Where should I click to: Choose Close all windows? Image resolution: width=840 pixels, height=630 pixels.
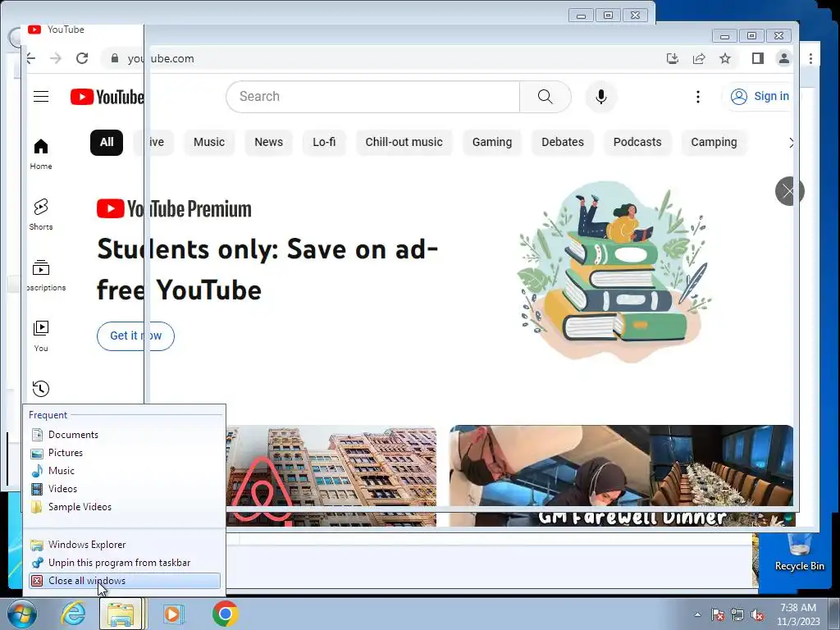125,581
